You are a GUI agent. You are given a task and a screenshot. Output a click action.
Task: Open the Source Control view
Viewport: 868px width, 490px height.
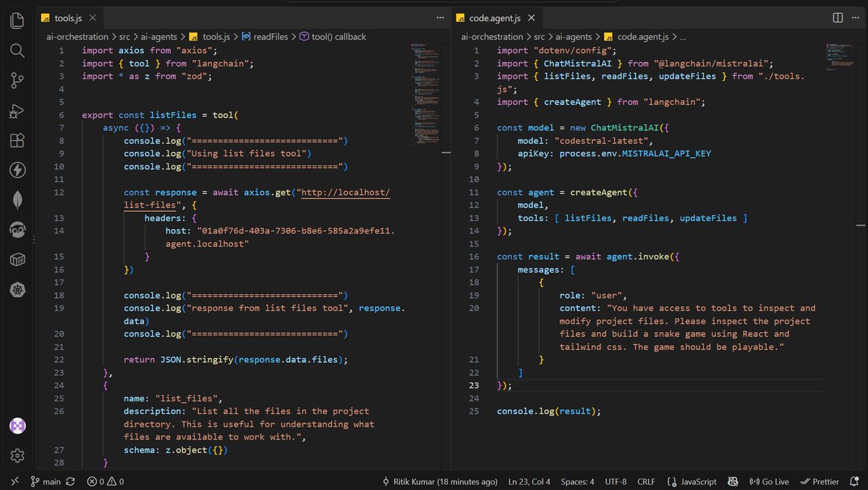click(x=17, y=81)
